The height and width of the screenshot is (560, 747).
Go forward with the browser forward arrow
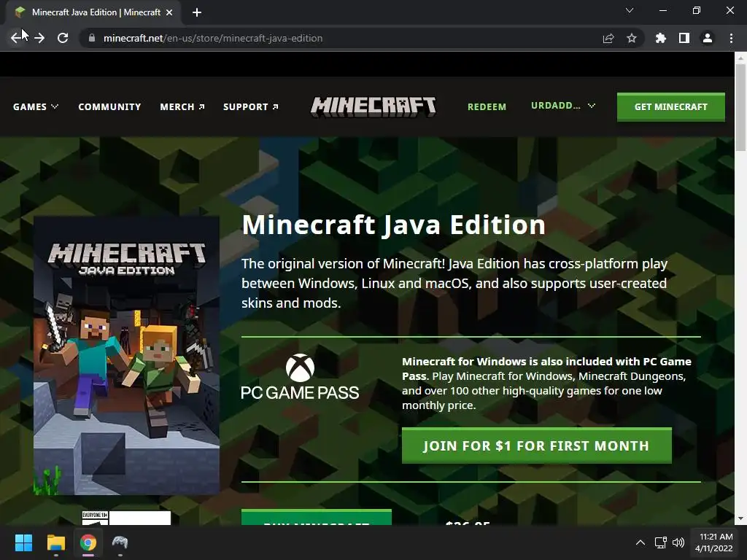39,38
